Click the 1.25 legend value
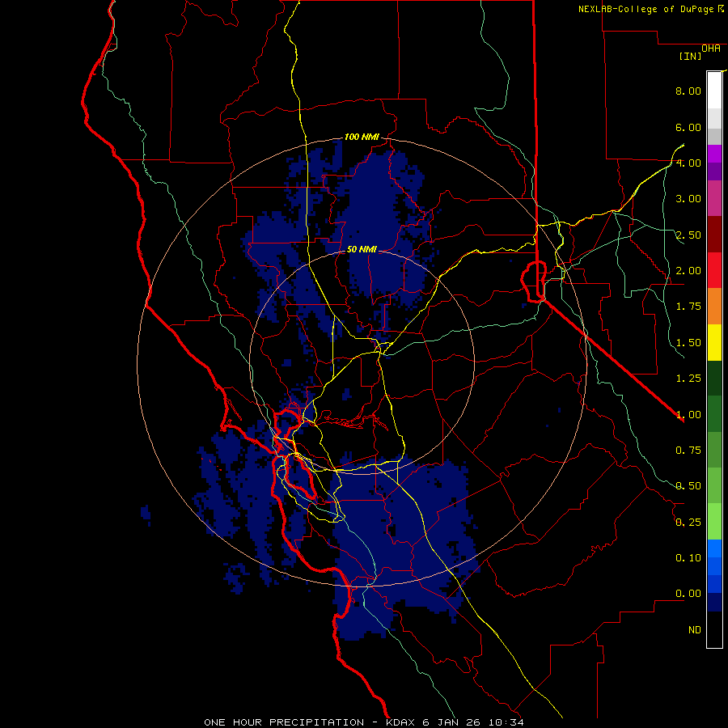728x728 pixels. (688, 379)
